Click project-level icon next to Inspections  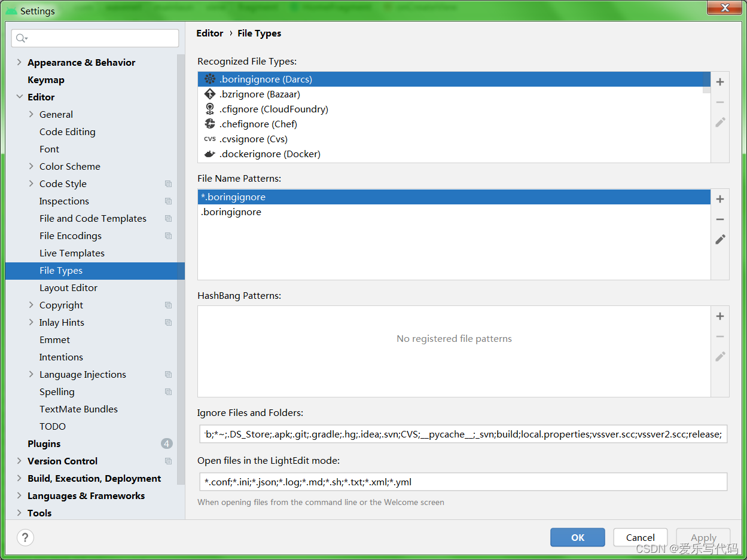168,201
